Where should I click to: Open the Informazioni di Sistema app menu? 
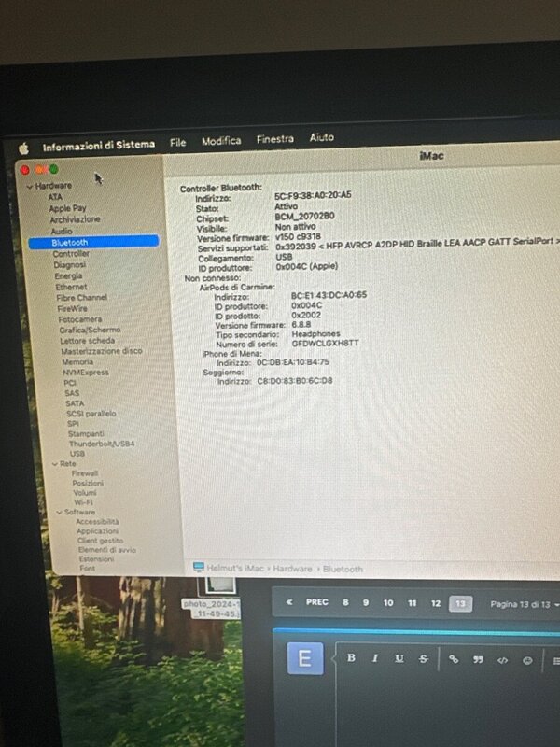99,146
